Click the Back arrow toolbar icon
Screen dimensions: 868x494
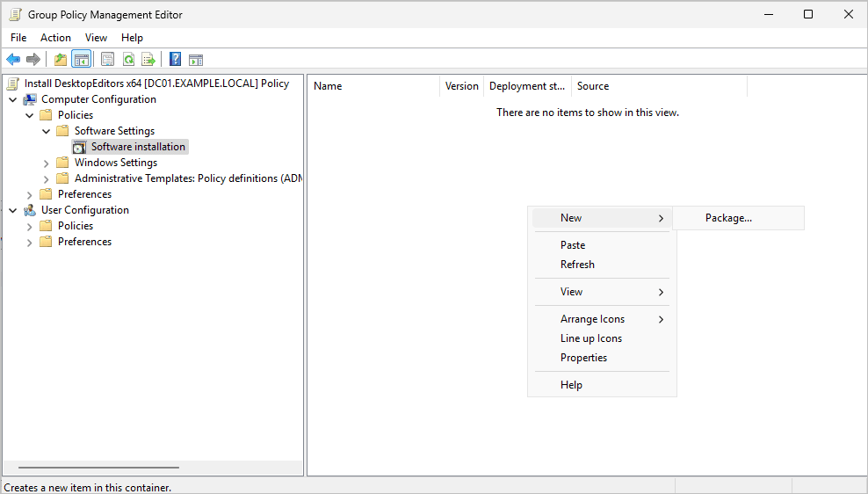point(13,59)
